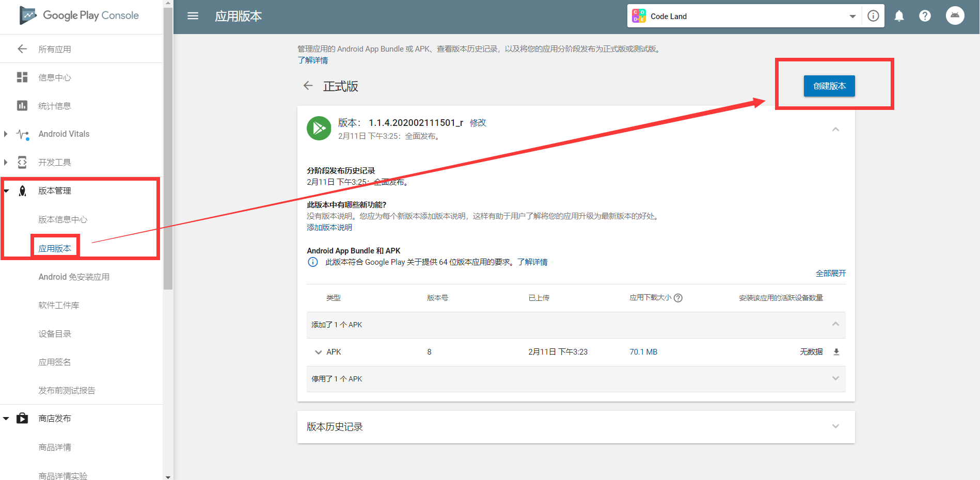Screen dimensions: 980x480
Task: Expand the APK row chevron
Action: point(318,352)
